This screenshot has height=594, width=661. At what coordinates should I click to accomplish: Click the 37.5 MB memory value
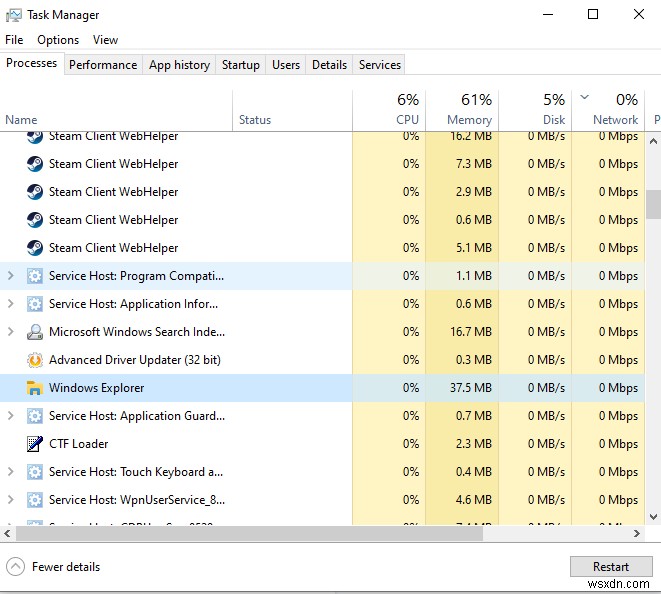point(471,388)
